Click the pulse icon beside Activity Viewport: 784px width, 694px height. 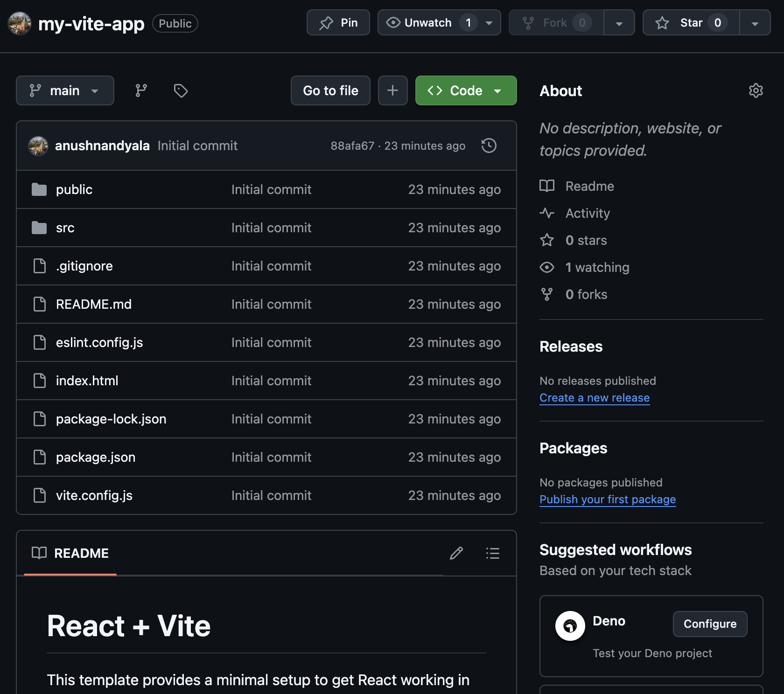(547, 213)
